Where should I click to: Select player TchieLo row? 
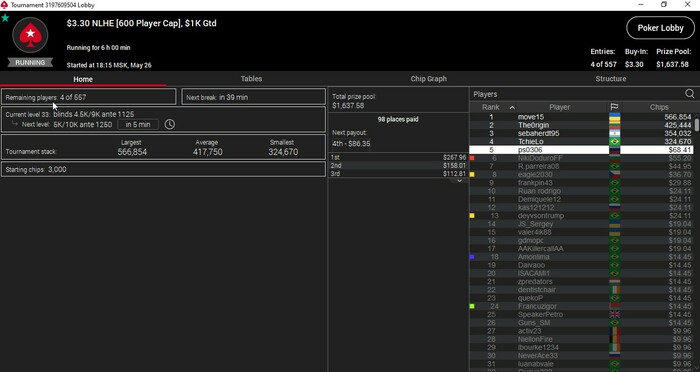[581, 142]
